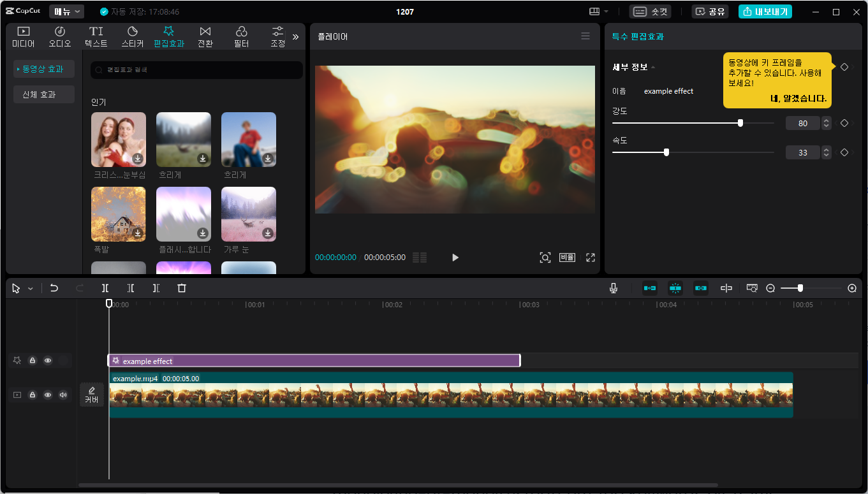Dismiss tooltip with 네, 알겠습니다

798,99
